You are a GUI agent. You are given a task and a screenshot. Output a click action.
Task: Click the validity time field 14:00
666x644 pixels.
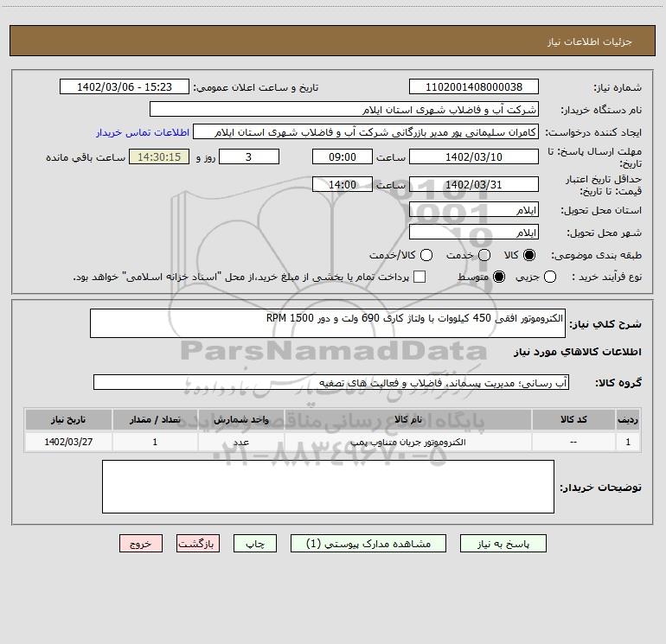[x=343, y=184]
